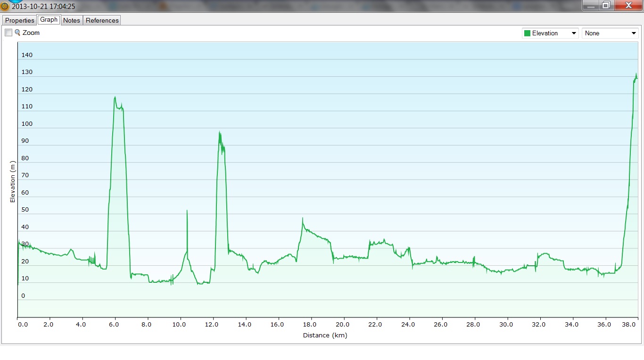Restore down the window using title bar icon
Image resolution: width=644 pixels, height=360 pixels.
(606, 5)
